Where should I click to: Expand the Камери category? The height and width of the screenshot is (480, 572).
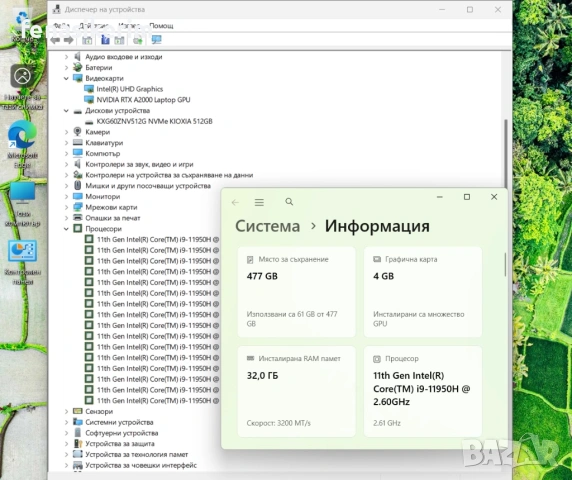pyautogui.click(x=66, y=132)
